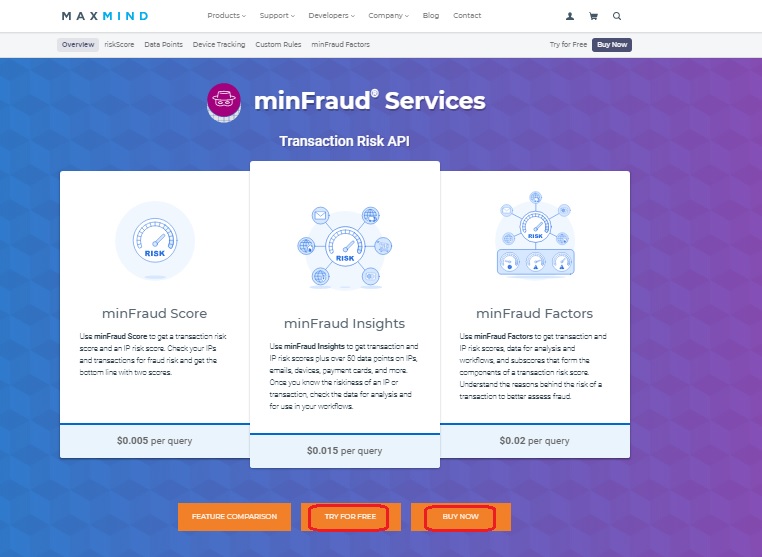Open the Blog menu item
The height and width of the screenshot is (557, 762).
click(x=431, y=16)
